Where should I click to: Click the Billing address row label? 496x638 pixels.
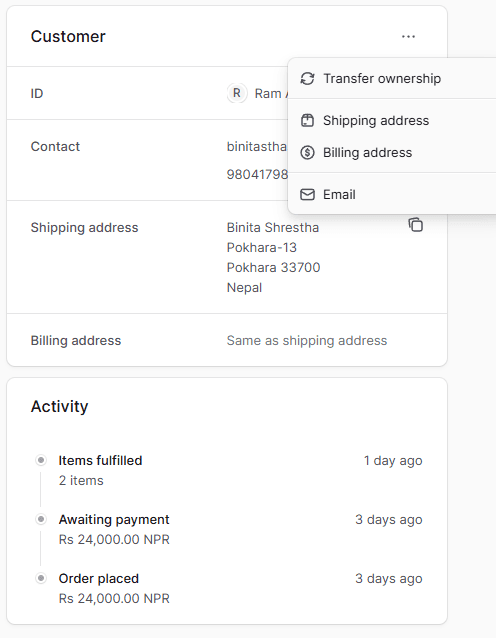76,341
